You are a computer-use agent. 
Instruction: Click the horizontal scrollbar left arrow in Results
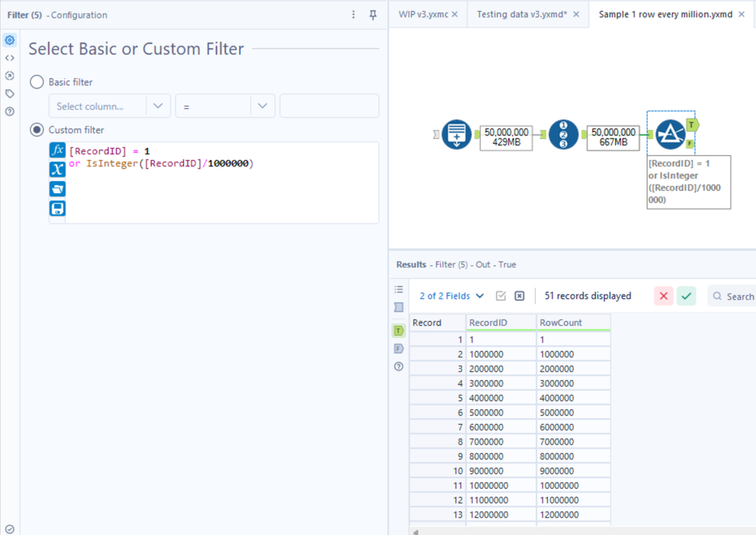415,532
